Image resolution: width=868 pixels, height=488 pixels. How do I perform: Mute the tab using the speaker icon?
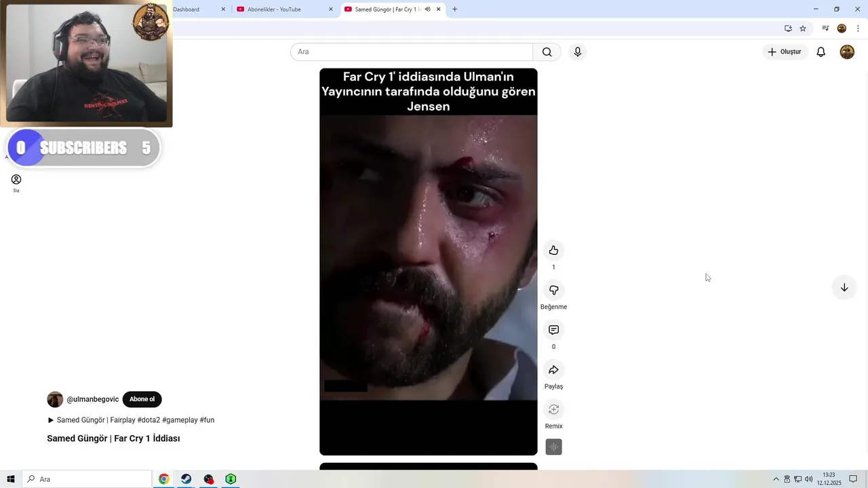click(x=427, y=9)
